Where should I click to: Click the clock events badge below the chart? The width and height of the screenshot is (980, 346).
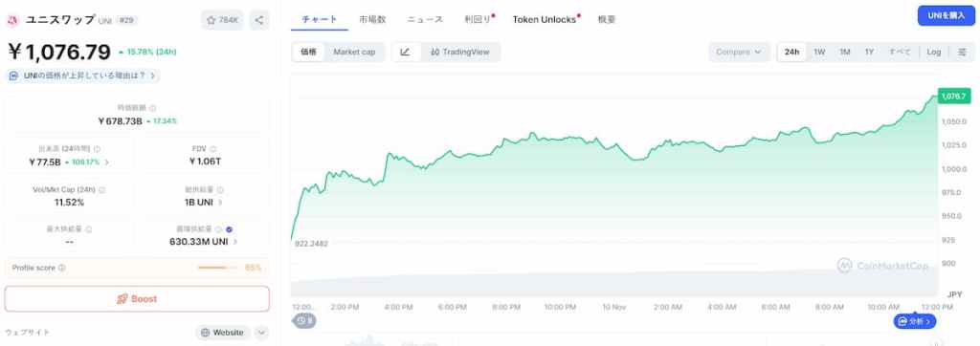click(305, 320)
